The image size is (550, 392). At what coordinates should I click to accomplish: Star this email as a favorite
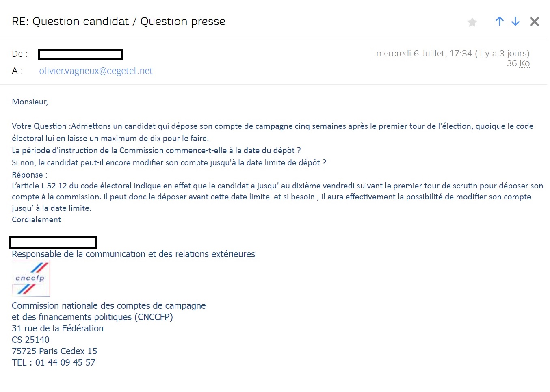[x=472, y=22]
